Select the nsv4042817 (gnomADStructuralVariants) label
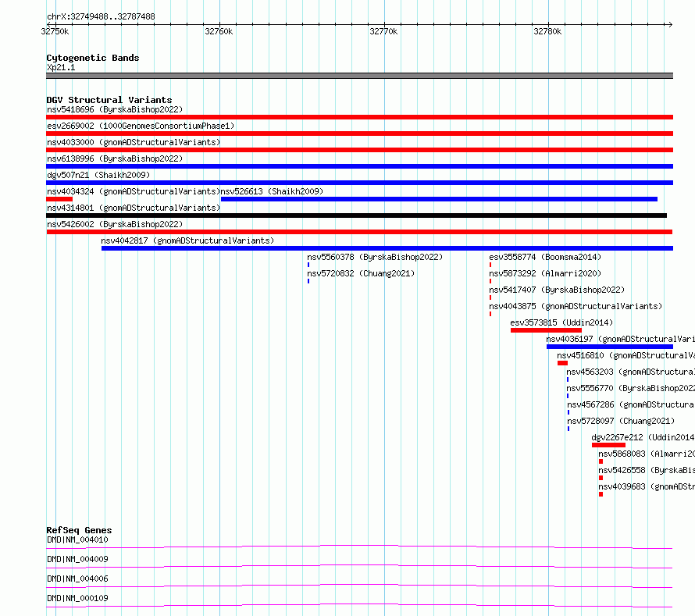695x616 pixels. [187, 240]
